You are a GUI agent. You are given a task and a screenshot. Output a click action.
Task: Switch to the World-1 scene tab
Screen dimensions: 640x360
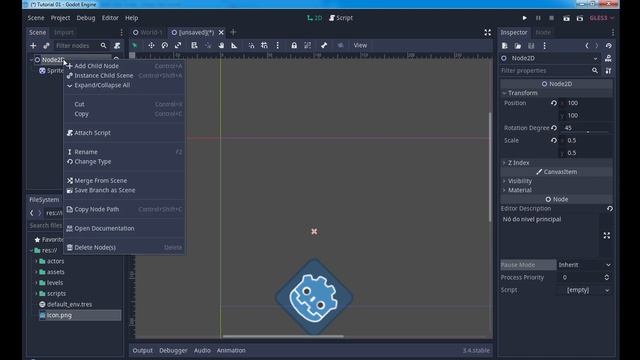click(x=148, y=32)
